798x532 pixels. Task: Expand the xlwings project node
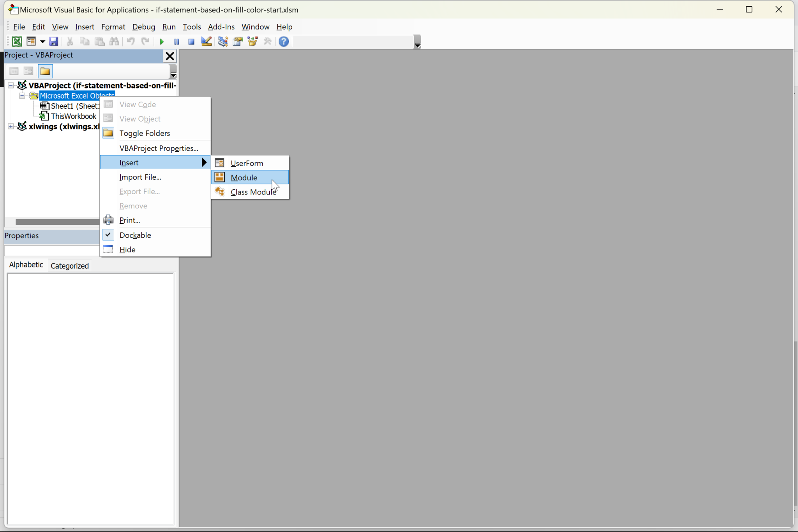[11, 126]
